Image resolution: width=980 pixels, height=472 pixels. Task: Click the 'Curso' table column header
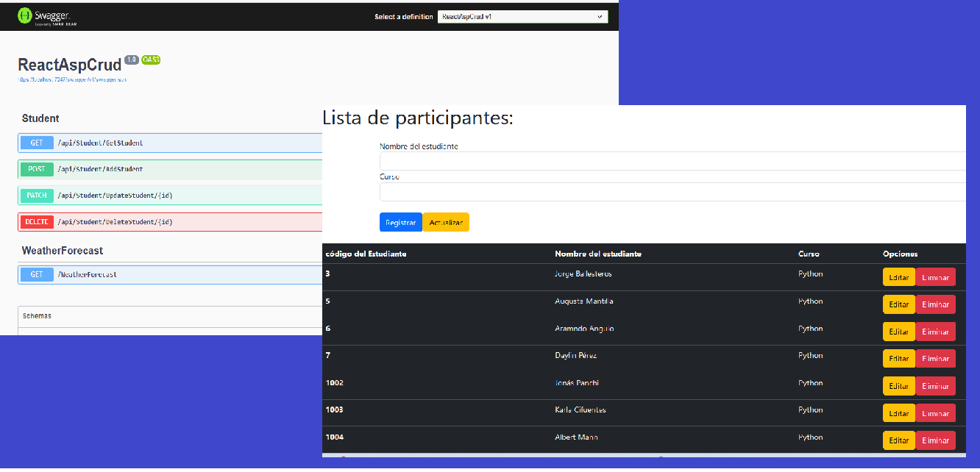pyautogui.click(x=809, y=254)
